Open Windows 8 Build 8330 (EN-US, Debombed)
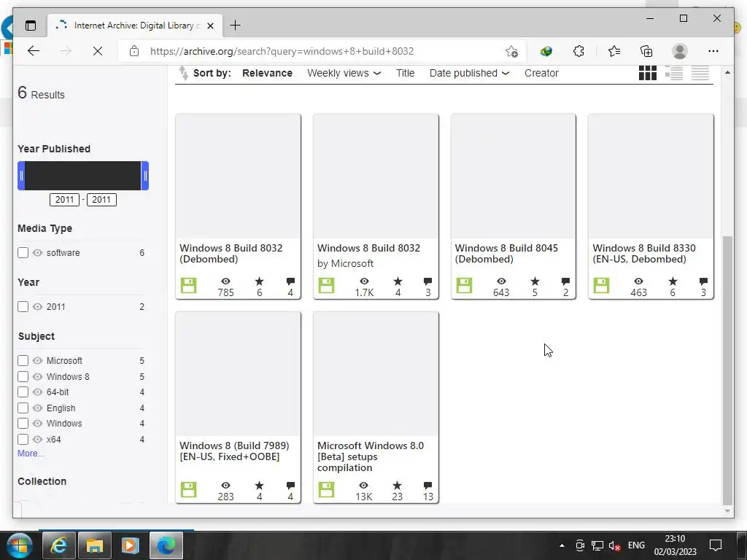 coord(644,253)
